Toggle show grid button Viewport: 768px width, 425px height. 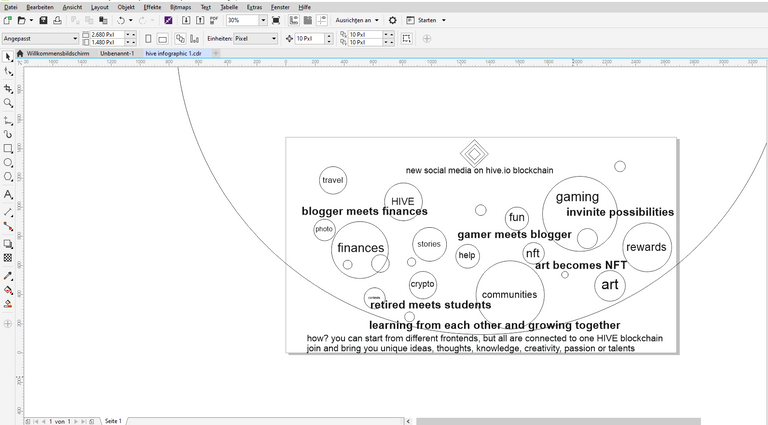pos(308,20)
